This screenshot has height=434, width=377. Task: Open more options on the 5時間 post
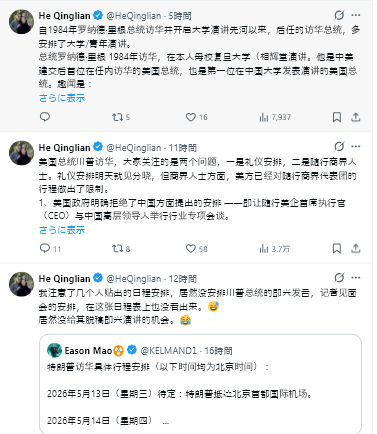point(356,15)
